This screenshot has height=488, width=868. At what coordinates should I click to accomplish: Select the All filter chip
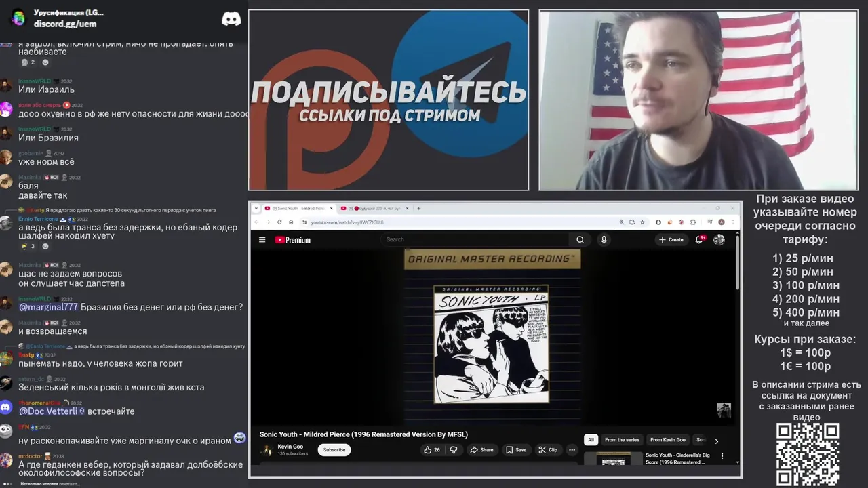click(591, 440)
